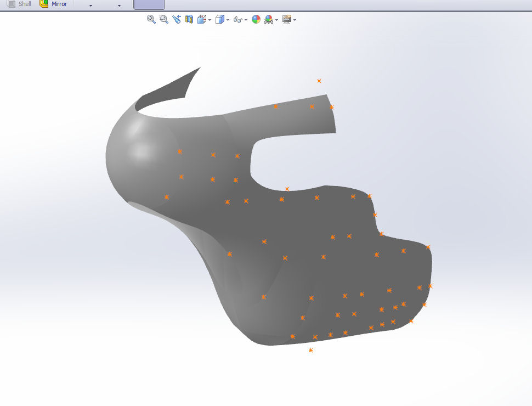Viewport: 532px width, 406px height.
Task: Expand the Apply Scene dropdown arrow
Action: [x=277, y=20]
